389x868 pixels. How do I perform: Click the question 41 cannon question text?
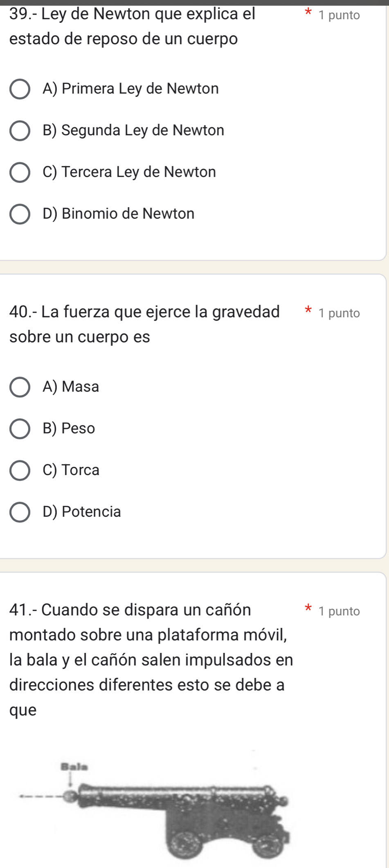click(151, 659)
